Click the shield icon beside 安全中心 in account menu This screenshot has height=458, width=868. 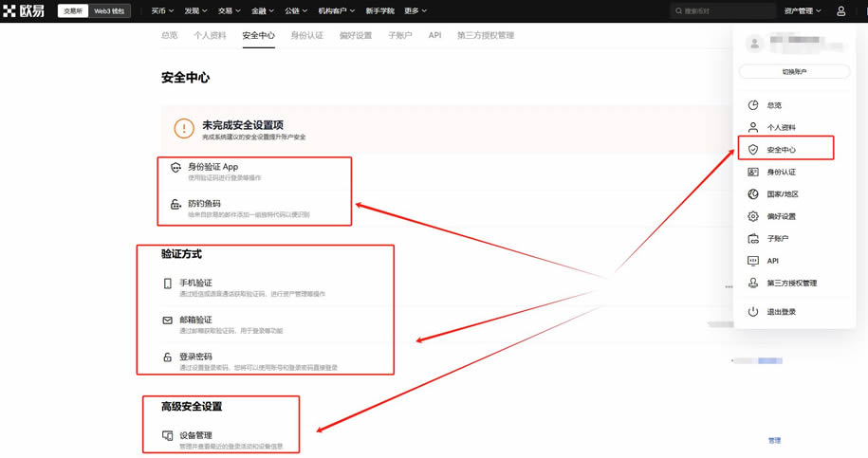(752, 150)
